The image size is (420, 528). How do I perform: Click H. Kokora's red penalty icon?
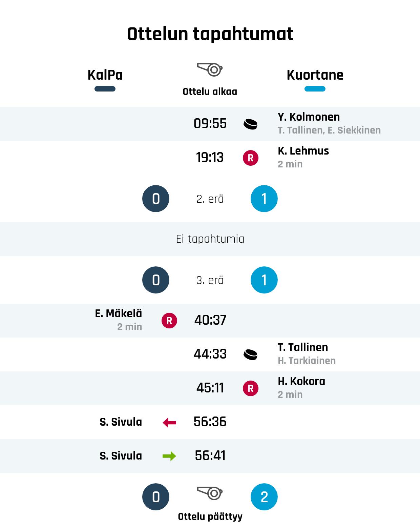point(250,388)
